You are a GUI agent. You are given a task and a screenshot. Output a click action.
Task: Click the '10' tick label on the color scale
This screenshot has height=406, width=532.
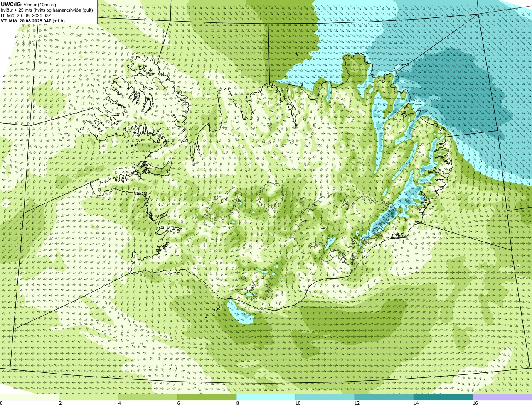(x=298, y=403)
